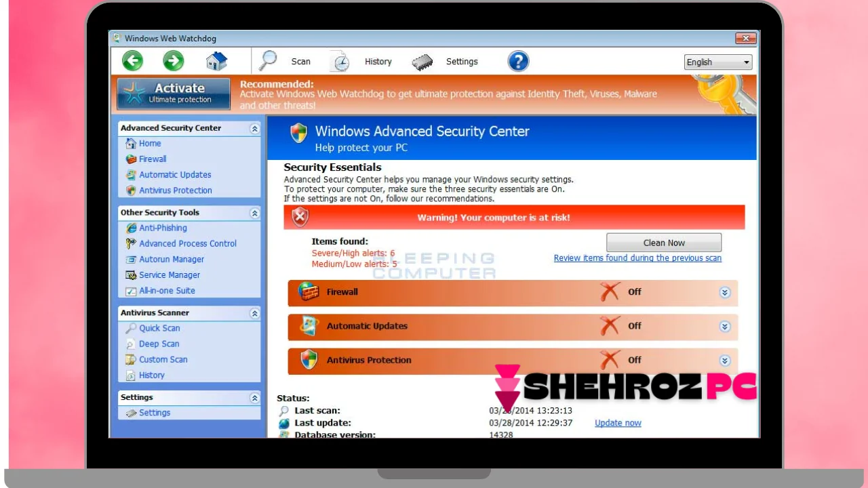868x488 pixels.
Task: Click the green back arrow icon
Action: (133, 61)
